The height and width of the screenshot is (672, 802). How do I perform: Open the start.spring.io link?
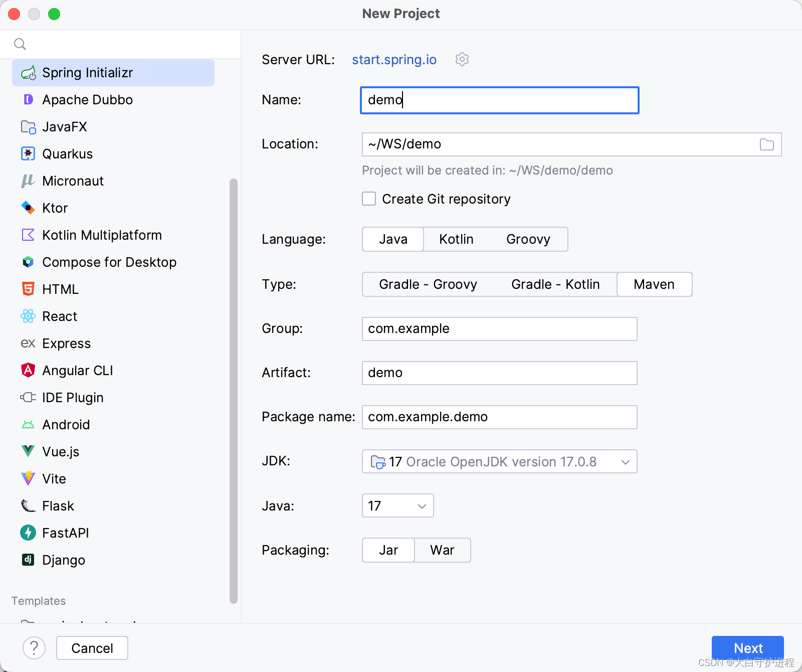point(394,60)
